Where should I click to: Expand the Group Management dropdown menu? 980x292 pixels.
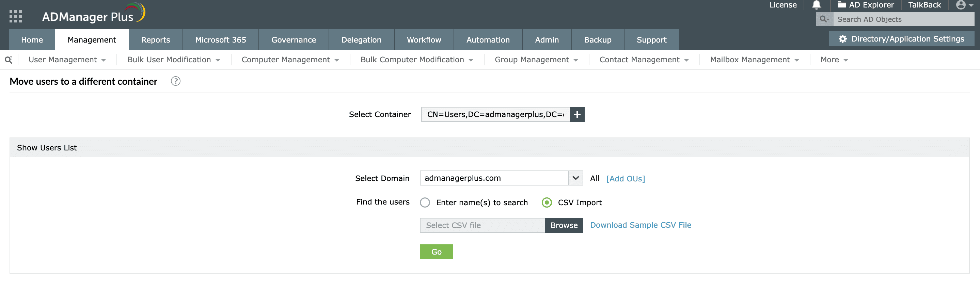coord(536,60)
